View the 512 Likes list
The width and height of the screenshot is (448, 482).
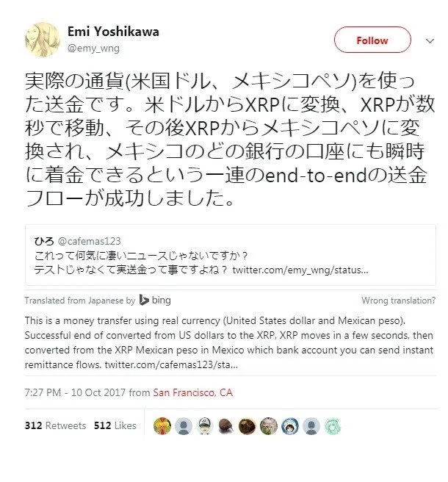115,425
